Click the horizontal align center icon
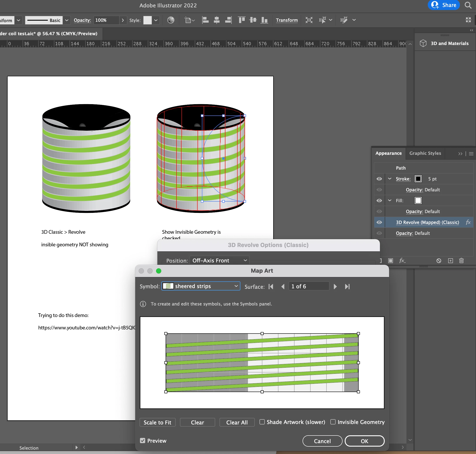This screenshot has width=476, height=454. click(x=217, y=20)
